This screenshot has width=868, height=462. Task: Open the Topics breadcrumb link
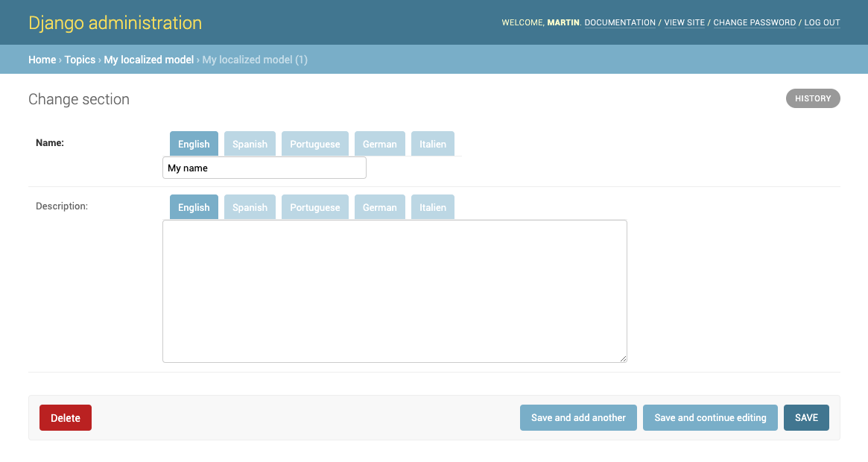coord(80,60)
